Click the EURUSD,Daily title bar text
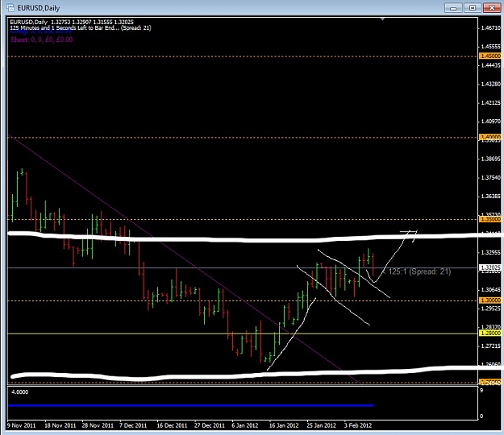 (x=38, y=8)
